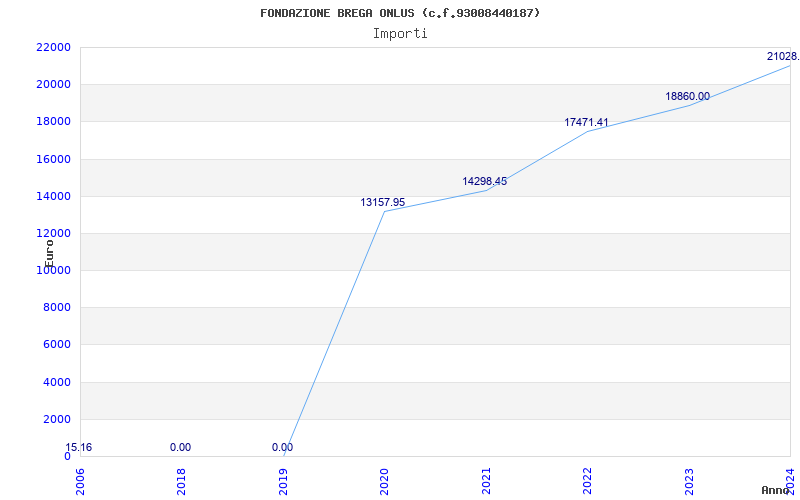The height and width of the screenshot is (500, 800).
Task: Click the 20000 y-axis tick label
Action: 53,85
